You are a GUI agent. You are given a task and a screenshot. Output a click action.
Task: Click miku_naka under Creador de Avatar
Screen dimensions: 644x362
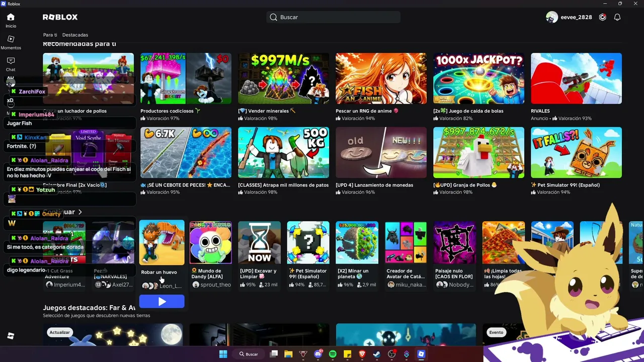click(410, 285)
